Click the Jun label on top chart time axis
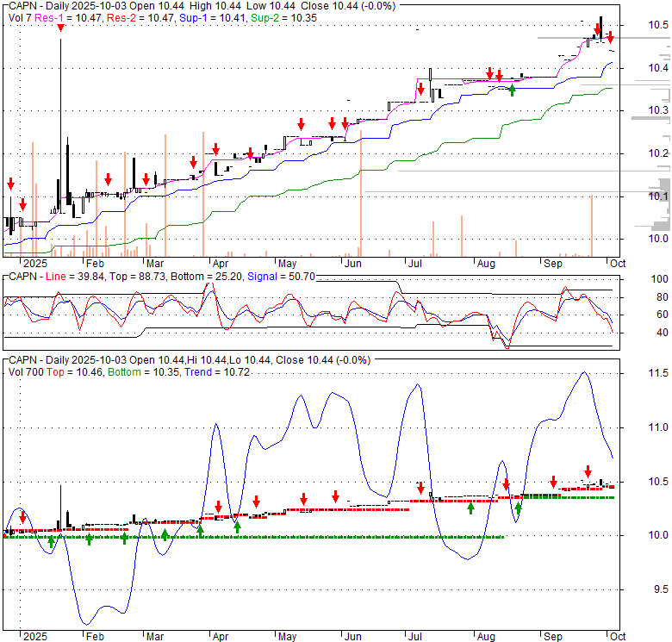Viewport: 672px width, 642px height. pyautogui.click(x=352, y=263)
